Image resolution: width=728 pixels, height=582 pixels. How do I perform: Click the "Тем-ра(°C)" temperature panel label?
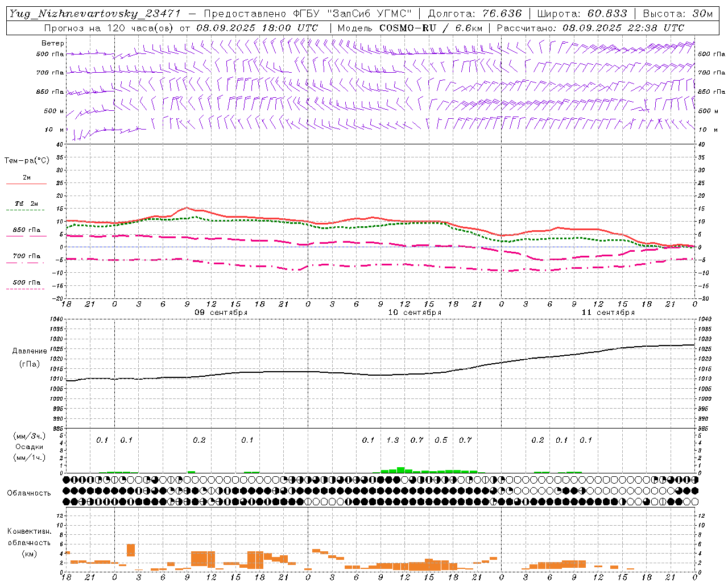click(27, 161)
